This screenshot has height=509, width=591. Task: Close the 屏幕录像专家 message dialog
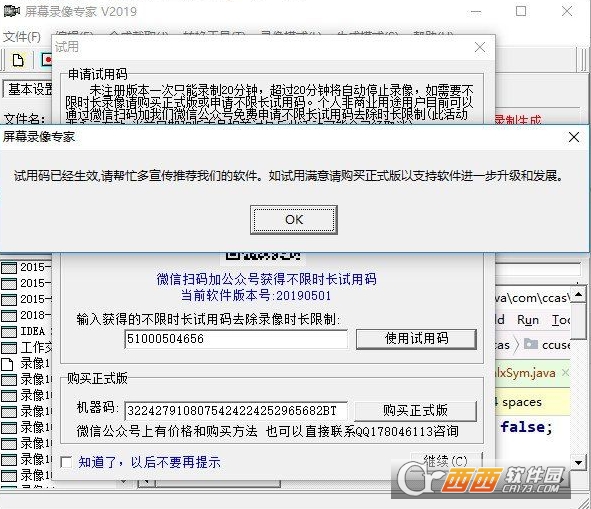[x=574, y=137]
